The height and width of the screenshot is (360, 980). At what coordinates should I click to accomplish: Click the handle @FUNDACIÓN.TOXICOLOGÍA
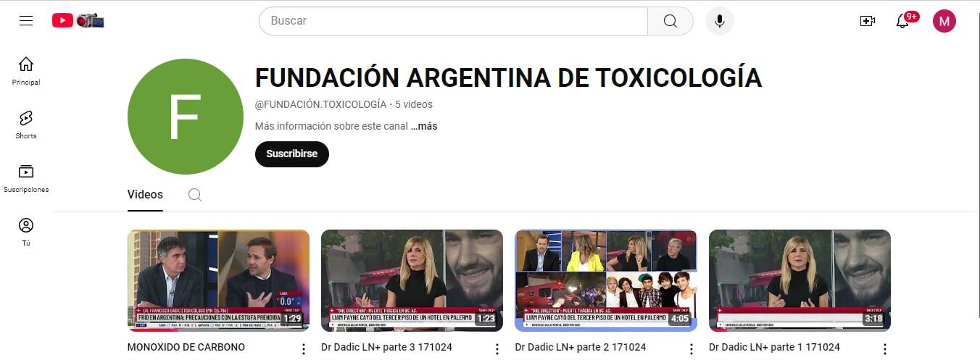tap(321, 104)
